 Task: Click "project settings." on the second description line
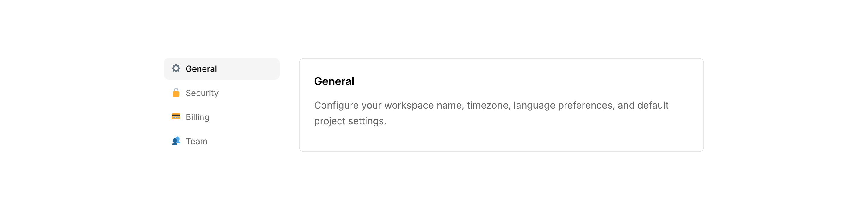coord(350,121)
